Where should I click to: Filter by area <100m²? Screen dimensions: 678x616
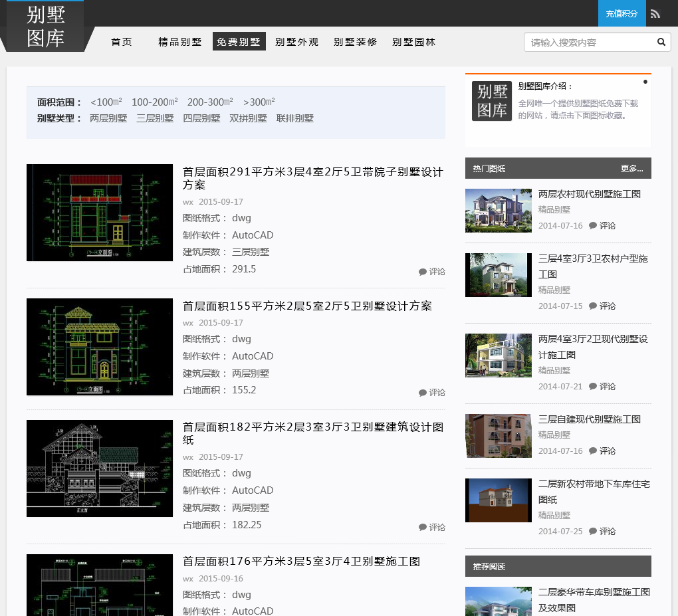[x=106, y=102]
